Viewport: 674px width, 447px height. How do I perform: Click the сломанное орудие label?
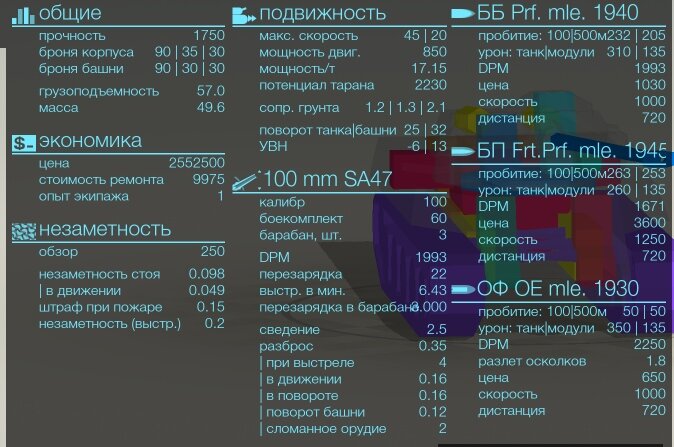tap(326, 429)
